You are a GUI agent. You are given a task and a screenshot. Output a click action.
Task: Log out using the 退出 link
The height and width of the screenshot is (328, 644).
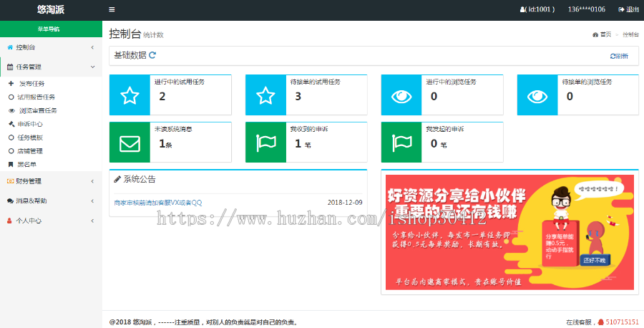tap(629, 9)
